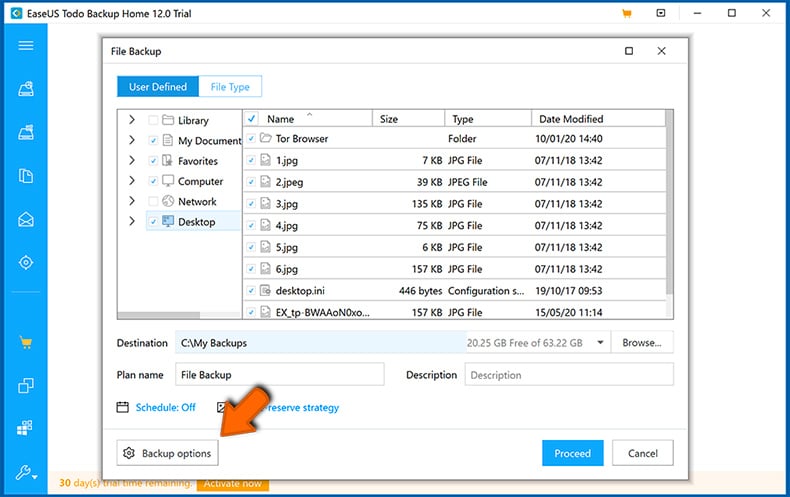Expand the Desktop tree node

pyautogui.click(x=131, y=221)
